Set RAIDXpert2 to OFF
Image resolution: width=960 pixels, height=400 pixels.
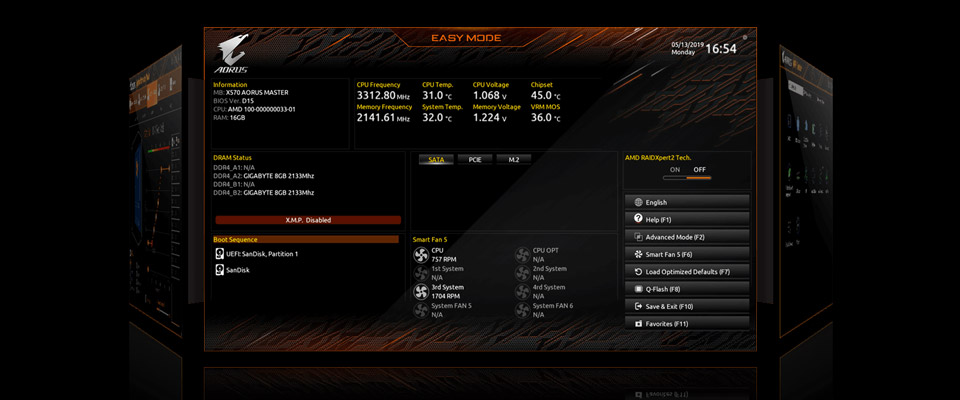(x=699, y=170)
